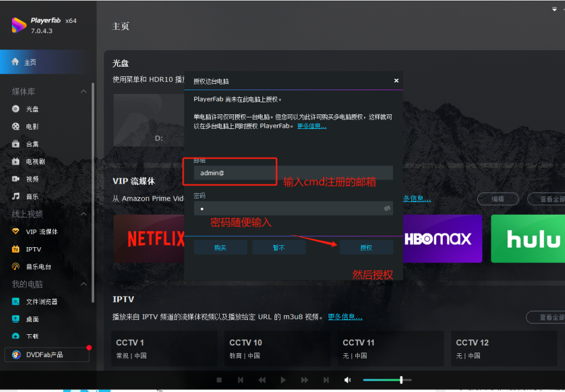This screenshot has height=392, width=565.
Task: Click the stop playback button
Action: coord(219,380)
